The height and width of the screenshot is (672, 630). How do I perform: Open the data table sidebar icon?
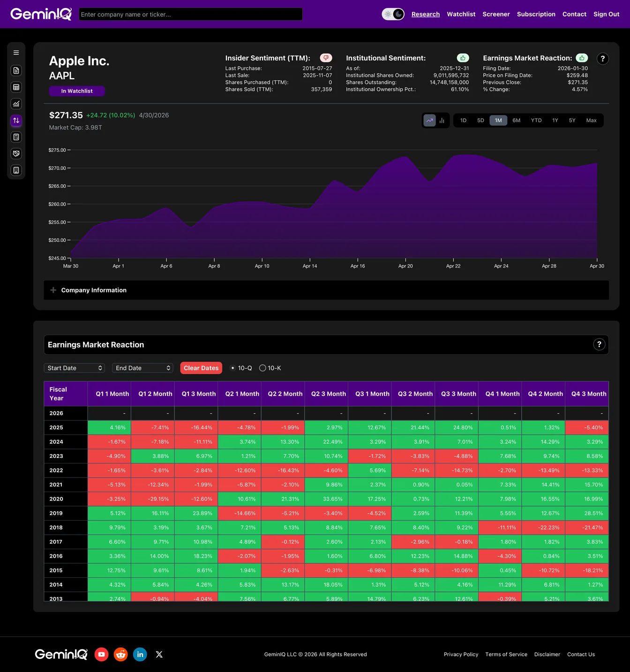[x=16, y=87]
